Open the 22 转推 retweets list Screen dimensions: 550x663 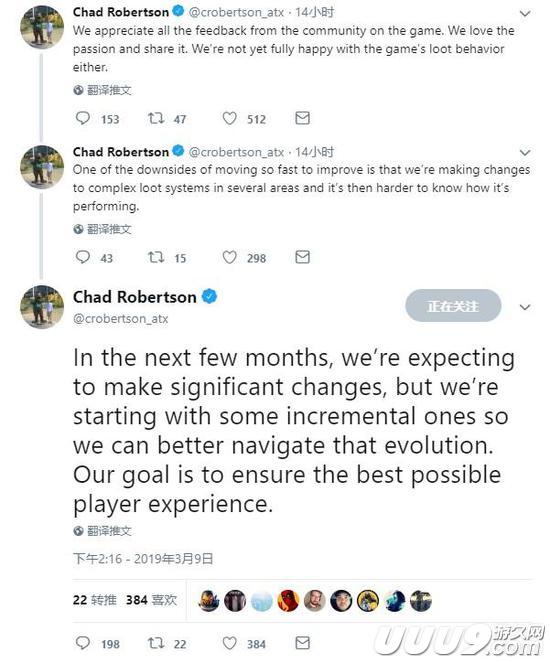[94, 600]
